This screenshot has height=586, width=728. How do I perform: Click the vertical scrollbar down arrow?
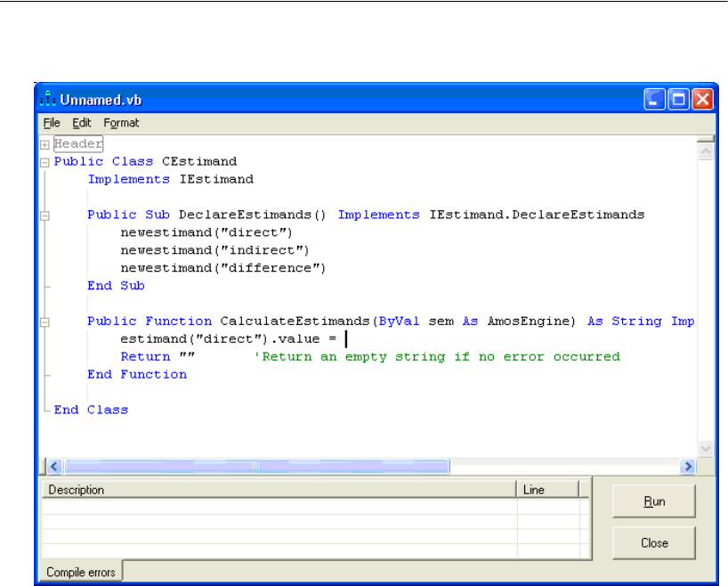coord(706,449)
